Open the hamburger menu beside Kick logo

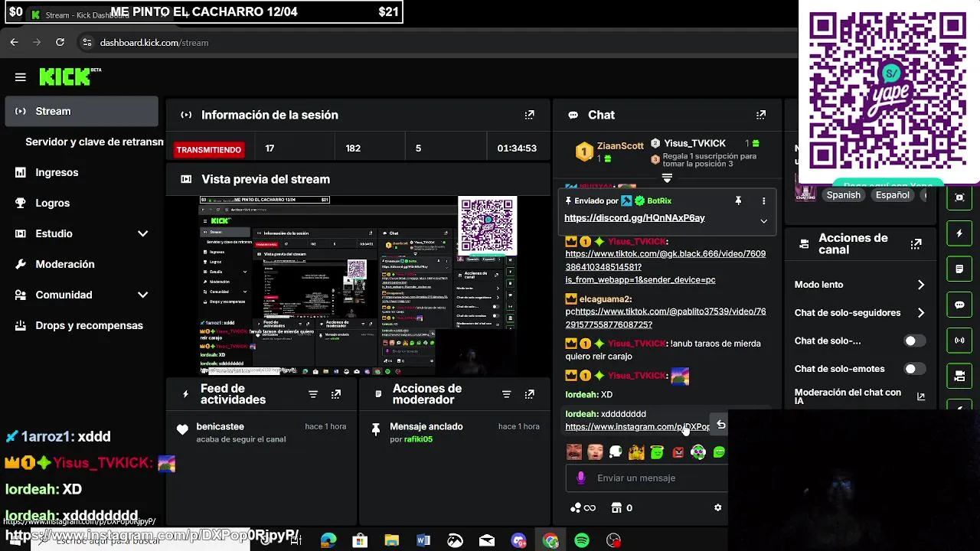tap(21, 77)
